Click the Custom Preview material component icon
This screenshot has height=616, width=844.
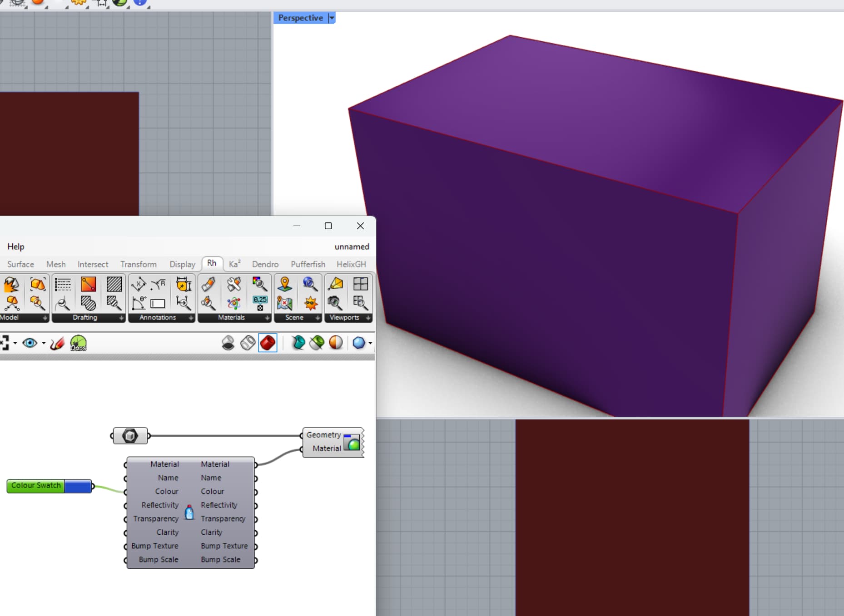(352, 442)
